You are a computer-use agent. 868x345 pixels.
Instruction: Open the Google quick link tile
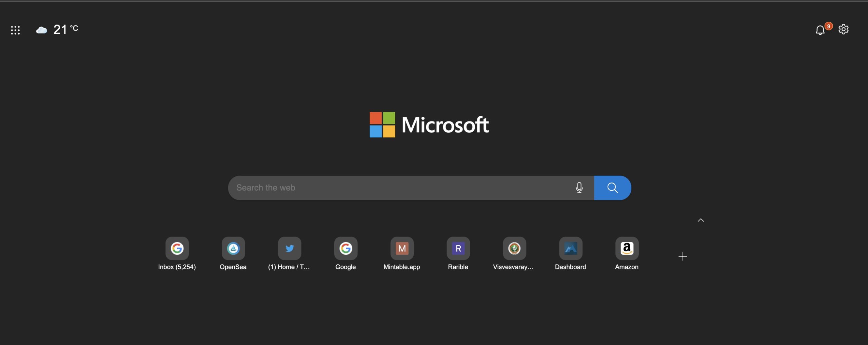[x=346, y=253]
